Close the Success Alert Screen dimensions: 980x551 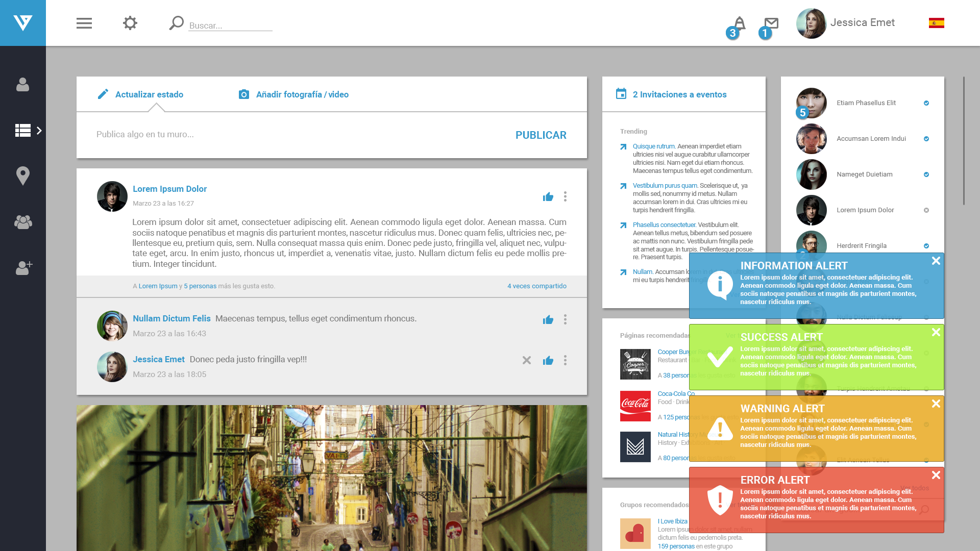point(936,332)
